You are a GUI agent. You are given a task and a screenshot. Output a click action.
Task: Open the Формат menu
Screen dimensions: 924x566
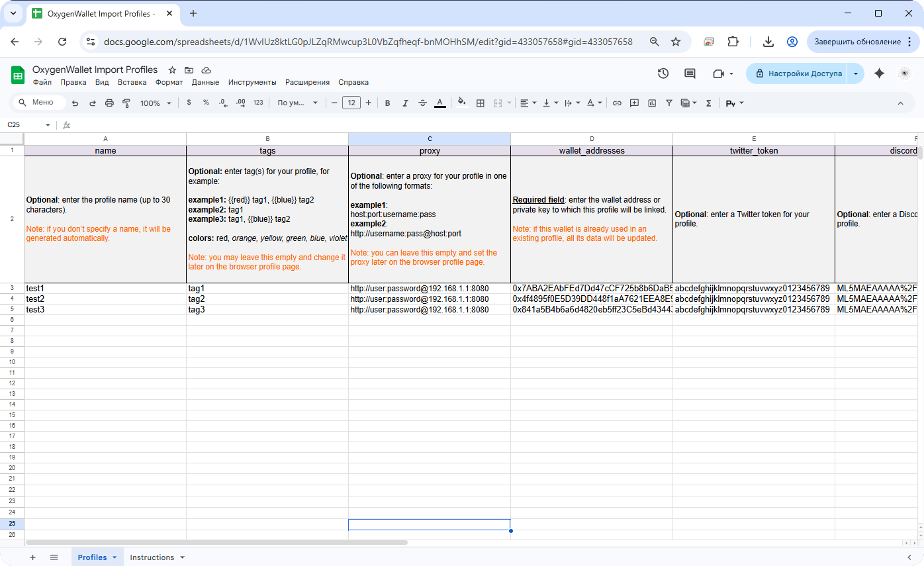[169, 83]
